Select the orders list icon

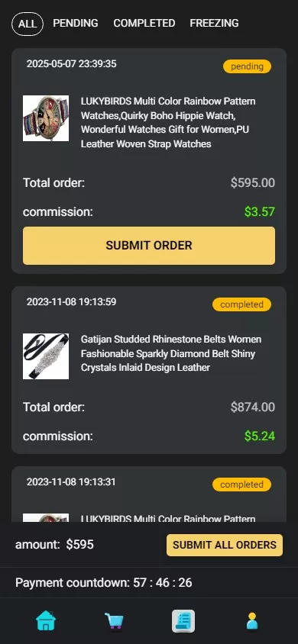point(183,621)
